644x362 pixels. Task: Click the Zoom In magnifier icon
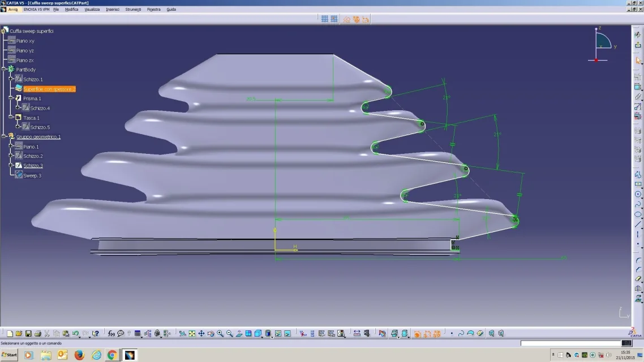pos(220,334)
